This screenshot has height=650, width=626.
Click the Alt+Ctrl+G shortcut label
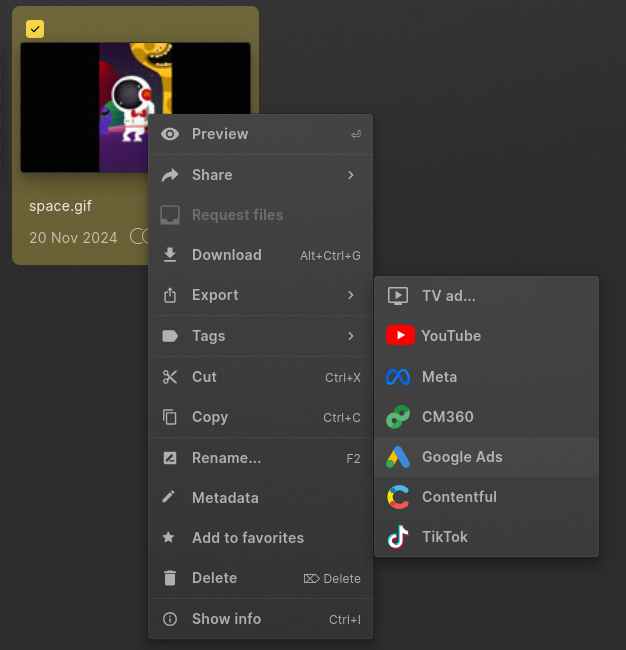point(330,256)
